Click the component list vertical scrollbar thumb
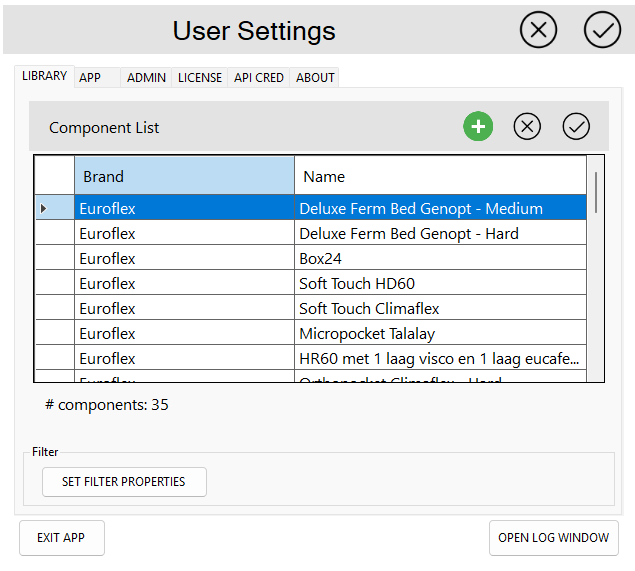Viewport: 635px width, 571px height. tap(596, 192)
